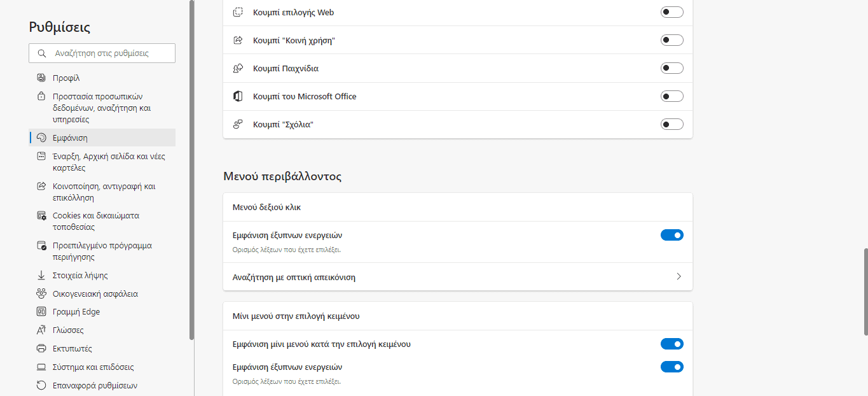The height and width of the screenshot is (396, 868).
Task: Disable Εμφάνιση έξυπνων ενεργειών under Μενού δεξιού κλικ
Action: [x=672, y=235]
